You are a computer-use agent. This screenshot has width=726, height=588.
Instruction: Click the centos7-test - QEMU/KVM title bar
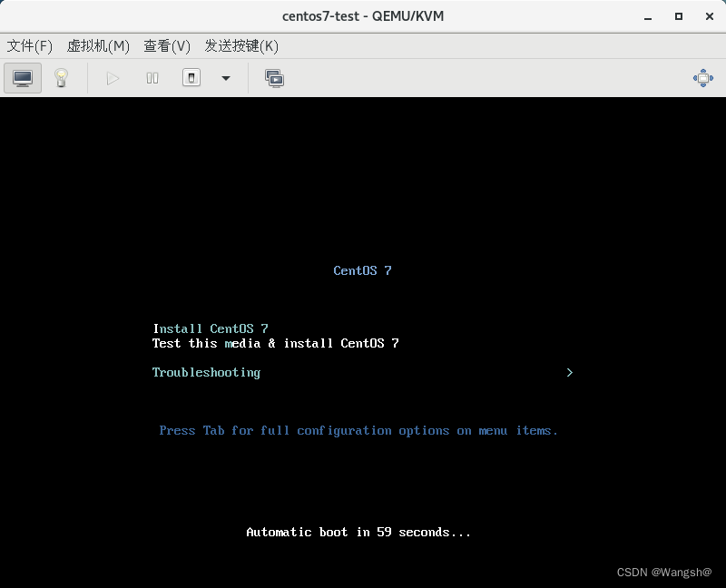point(363,16)
